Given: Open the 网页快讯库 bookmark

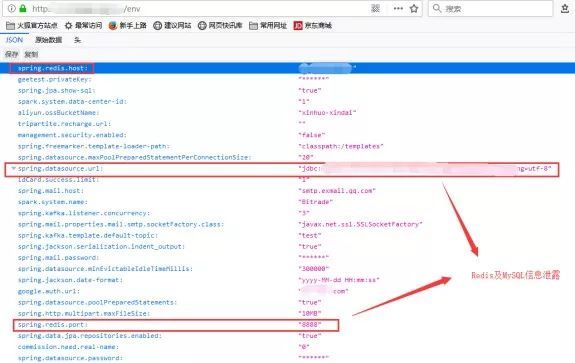Looking at the screenshot, I should click(220, 25).
